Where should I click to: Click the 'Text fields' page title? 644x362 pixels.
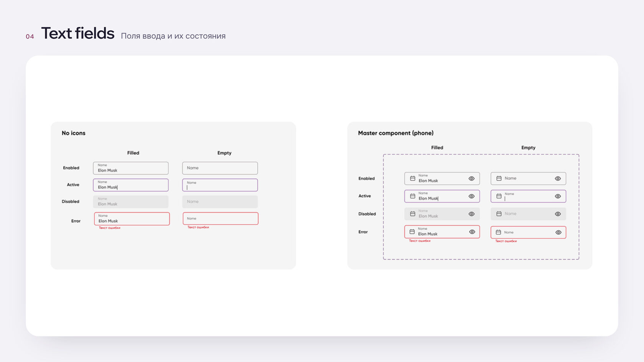(x=78, y=33)
